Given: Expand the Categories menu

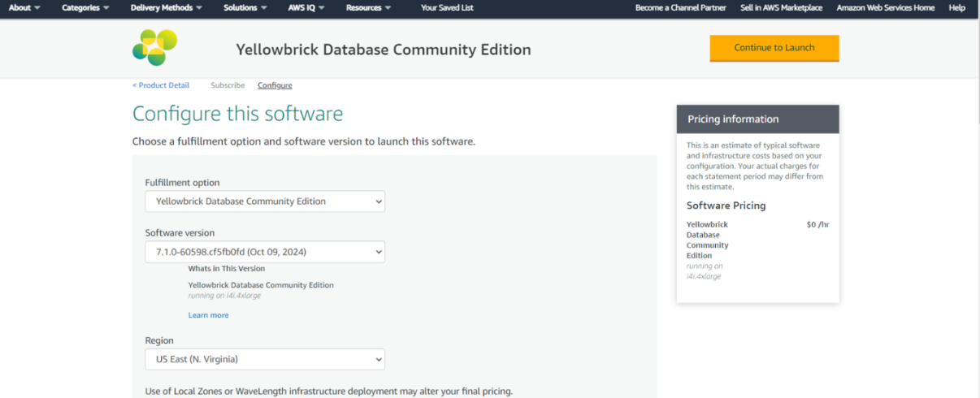Looking at the screenshot, I should click(x=85, y=8).
